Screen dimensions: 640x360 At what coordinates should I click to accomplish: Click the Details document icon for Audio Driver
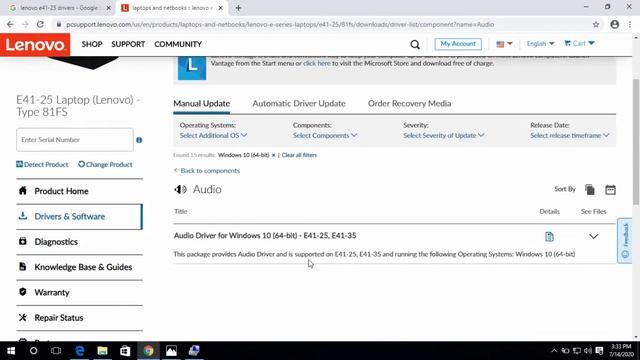pos(549,236)
